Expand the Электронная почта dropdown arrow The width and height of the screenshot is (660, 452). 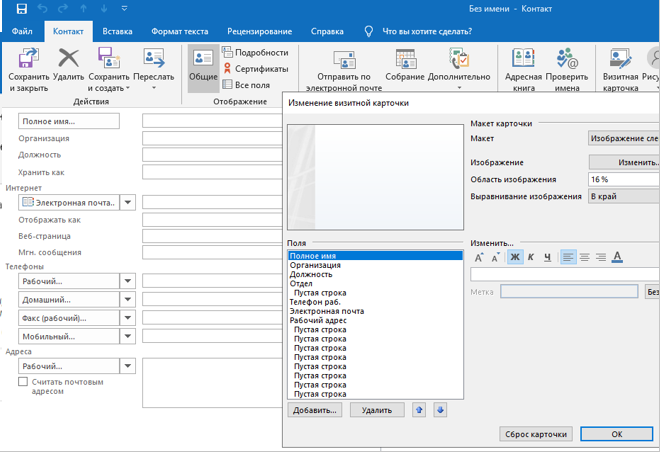tap(128, 202)
